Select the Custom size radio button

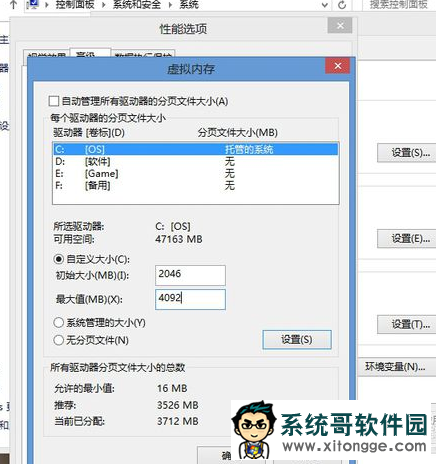point(58,259)
